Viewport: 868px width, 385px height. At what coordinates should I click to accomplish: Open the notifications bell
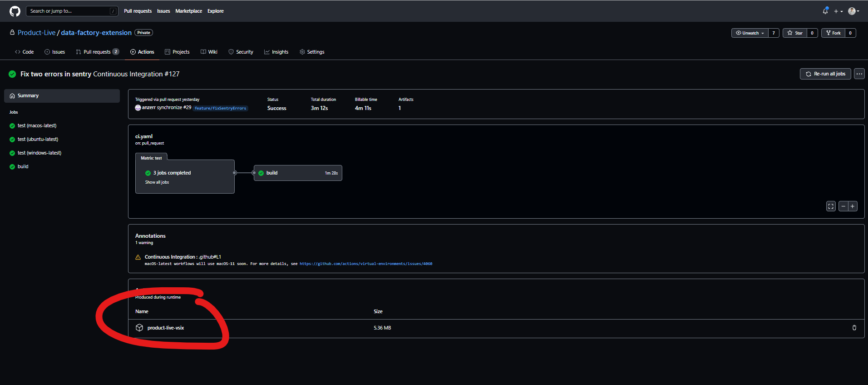coord(825,11)
